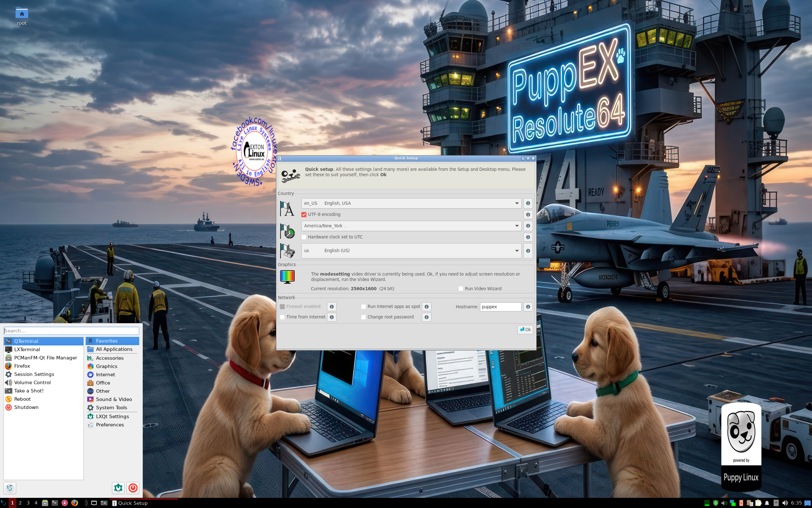Open the volume speaker icon near clock
The height and width of the screenshot is (508, 812).
point(785,503)
